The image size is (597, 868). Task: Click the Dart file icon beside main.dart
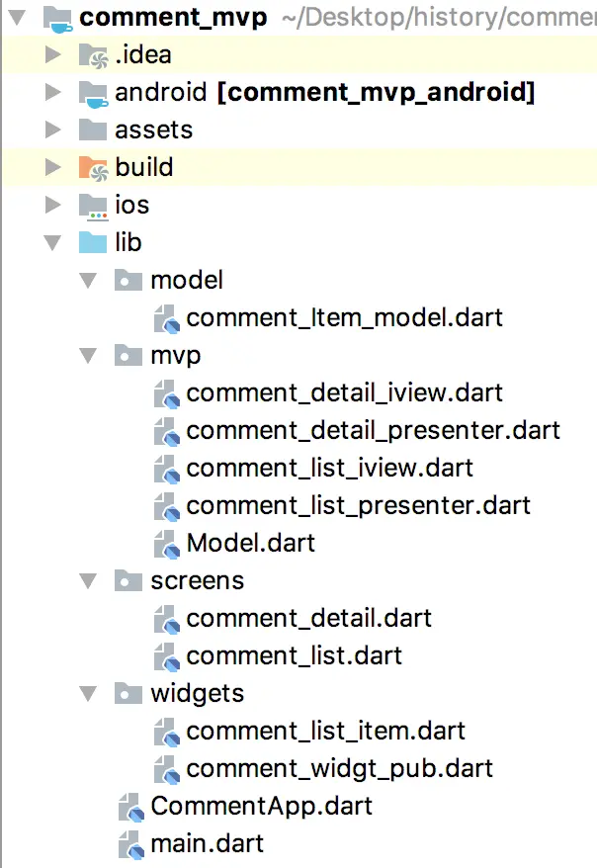[131, 844]
